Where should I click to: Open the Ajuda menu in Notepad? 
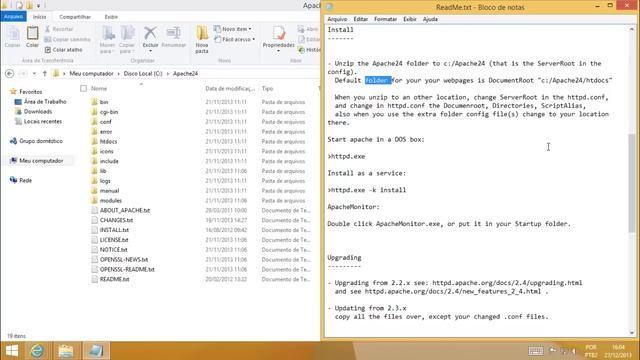coord(430,19)
